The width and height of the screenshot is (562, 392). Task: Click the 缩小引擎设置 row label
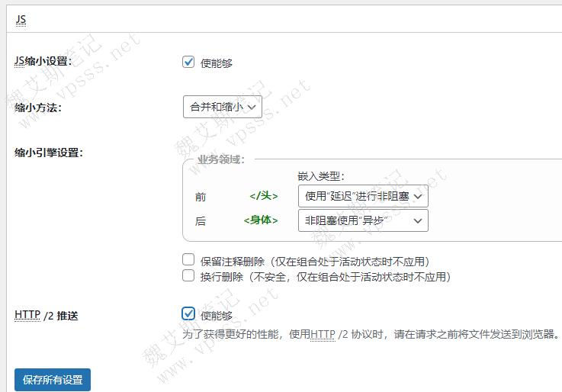coord(49,152)
